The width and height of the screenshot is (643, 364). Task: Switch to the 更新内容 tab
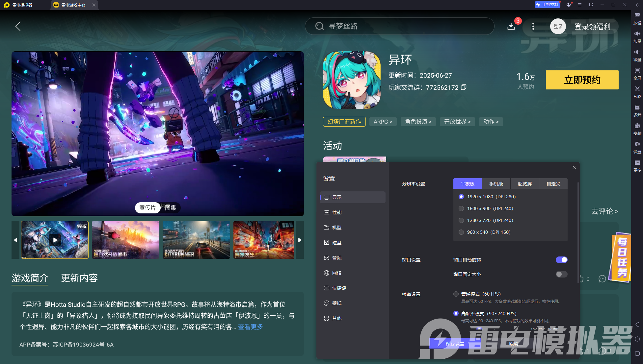[79, 278]
